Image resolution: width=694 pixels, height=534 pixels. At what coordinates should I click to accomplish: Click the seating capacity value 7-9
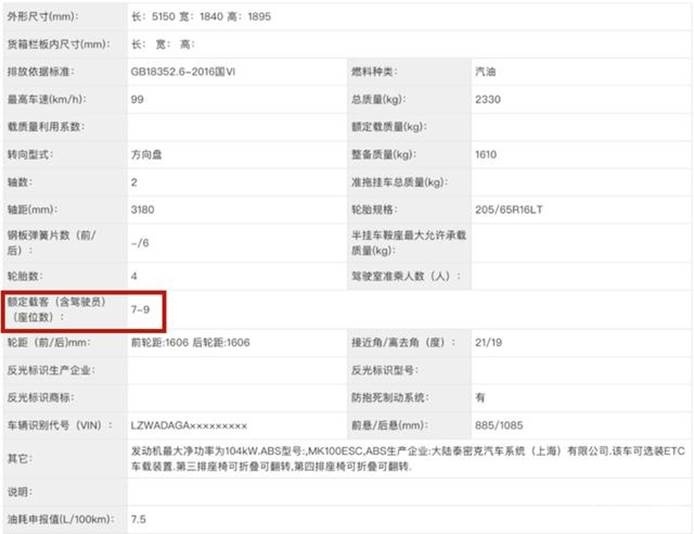click(140, 309)
